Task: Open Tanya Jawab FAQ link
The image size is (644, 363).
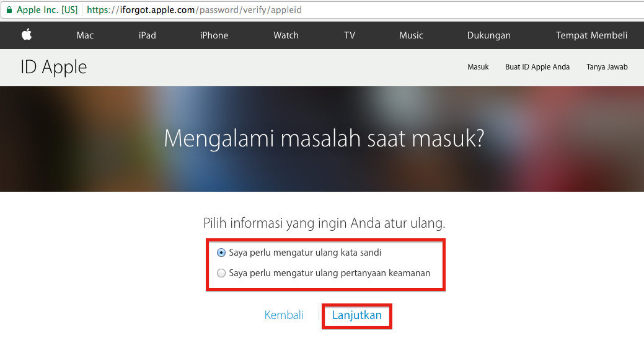Action: (607, 67)
